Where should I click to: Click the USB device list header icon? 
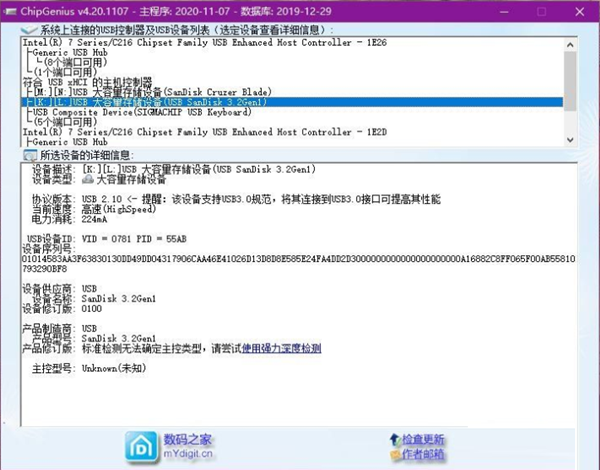(29, 29)
